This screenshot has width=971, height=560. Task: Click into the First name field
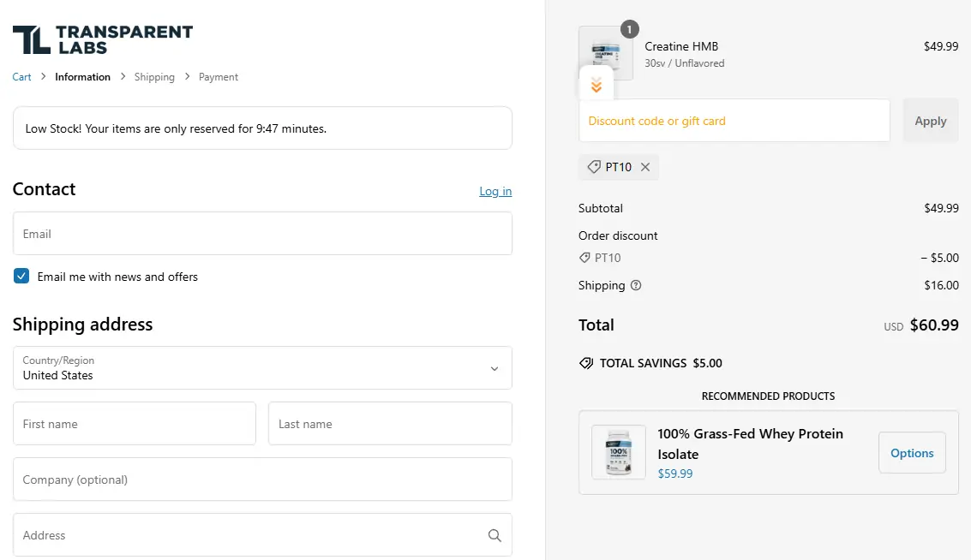pyautogui.click(x=135, y=424)
